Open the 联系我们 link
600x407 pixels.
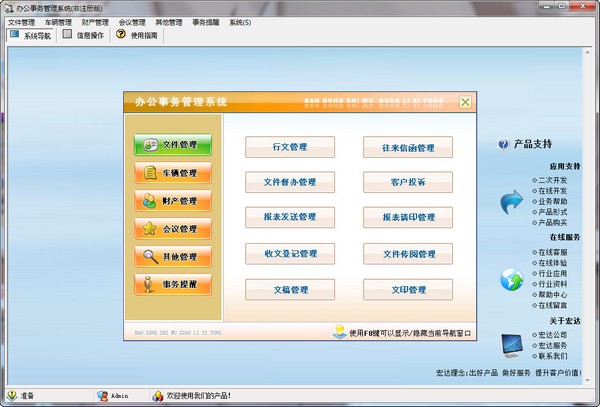[553, 357]
